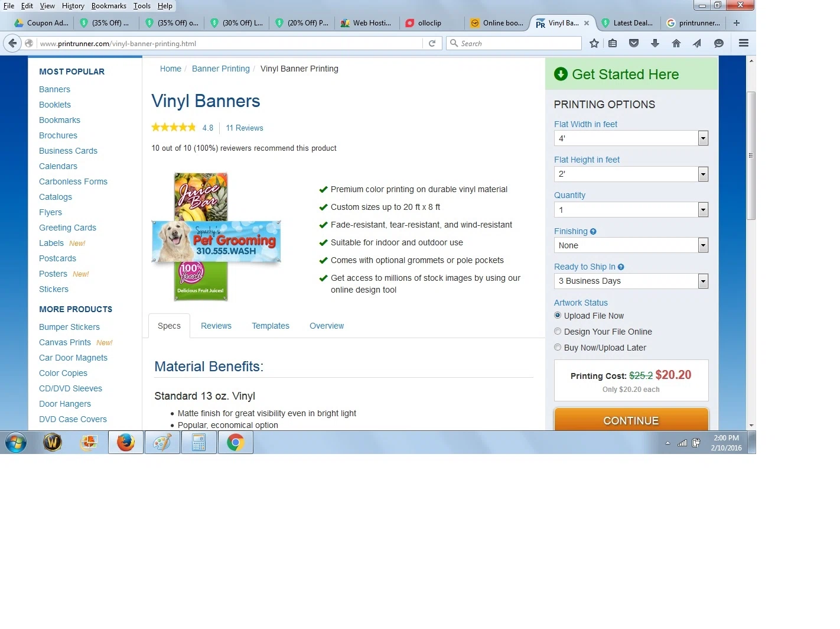Switch to the Overview tab
Image resolution: width=840 pixels, height=629 pixels.
[x=327, y=326]
